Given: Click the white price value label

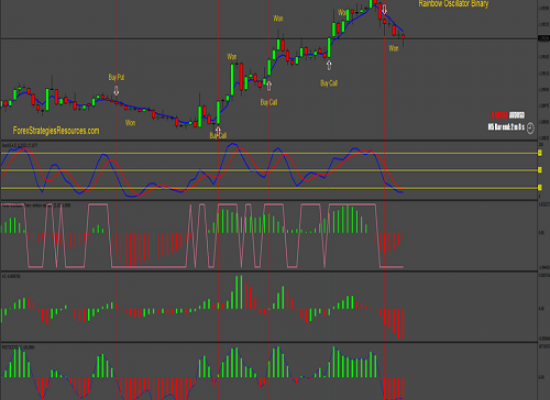Looking at the screenshot, I should click(517, 115).
